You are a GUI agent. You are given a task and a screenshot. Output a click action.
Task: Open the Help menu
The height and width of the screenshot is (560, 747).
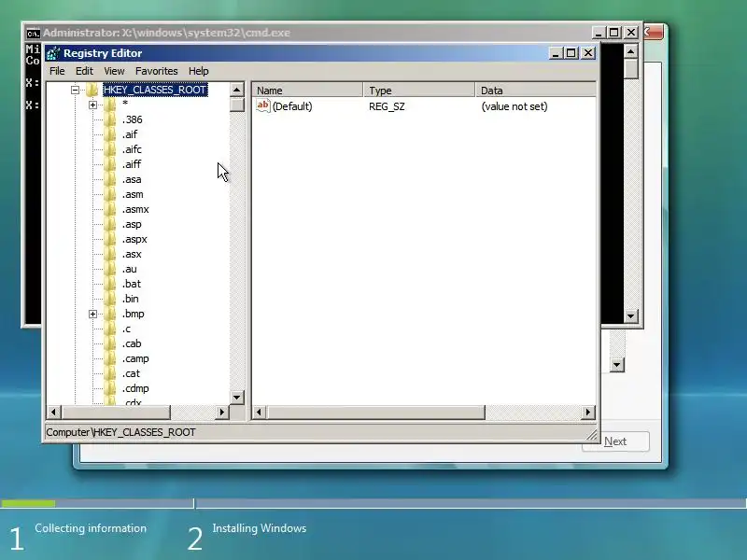tap(198, 71)
